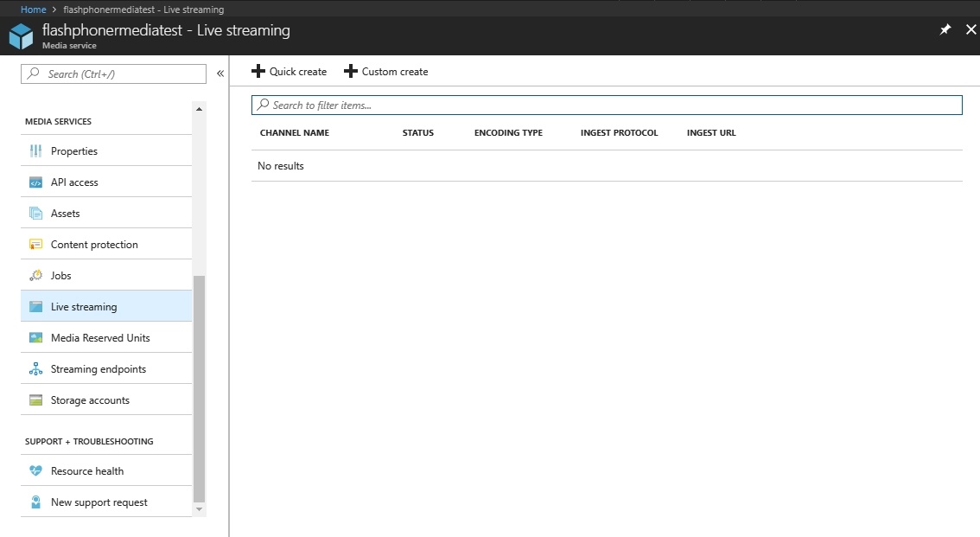Image resolution: width=980 pixels, height=537 pixels.
Task: Click the Content protection icon
Action: click(x=35, y=245)
